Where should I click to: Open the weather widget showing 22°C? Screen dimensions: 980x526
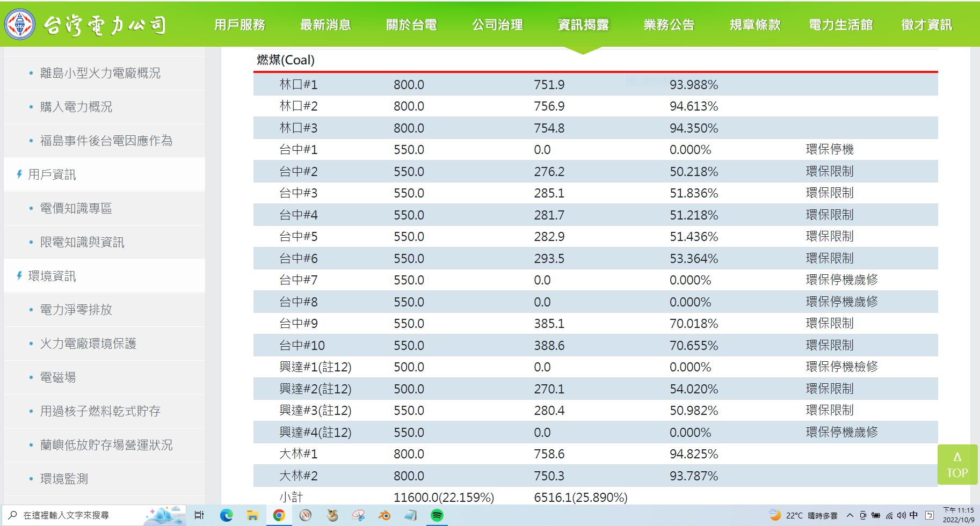click(803, 515)
